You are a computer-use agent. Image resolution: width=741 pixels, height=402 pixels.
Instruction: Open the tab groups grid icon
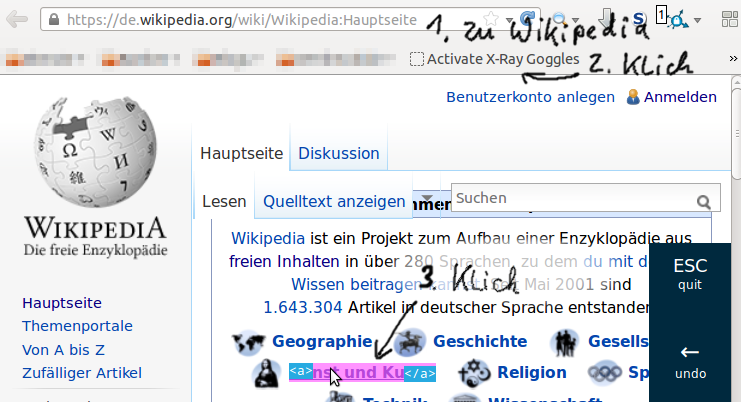730,20
